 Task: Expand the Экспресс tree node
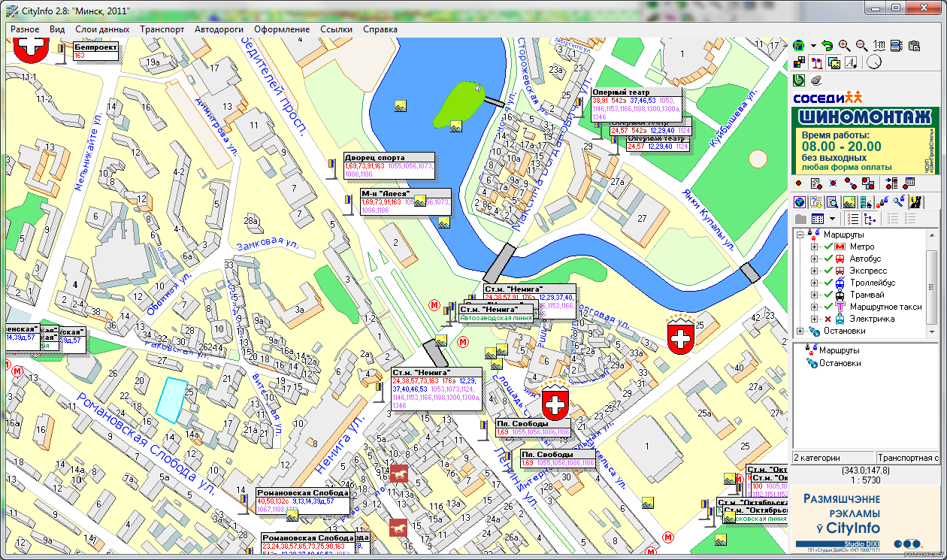pyautogui.click(x=815, y=271)
